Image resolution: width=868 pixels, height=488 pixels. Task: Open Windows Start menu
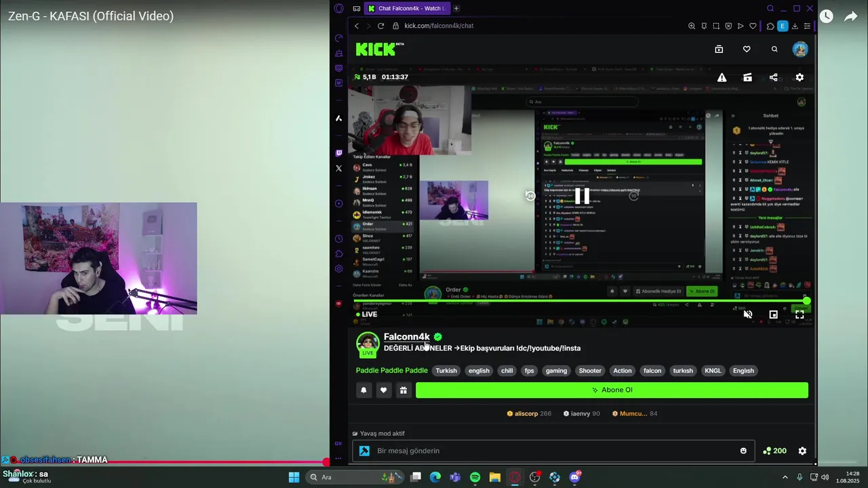click(294, 477)
